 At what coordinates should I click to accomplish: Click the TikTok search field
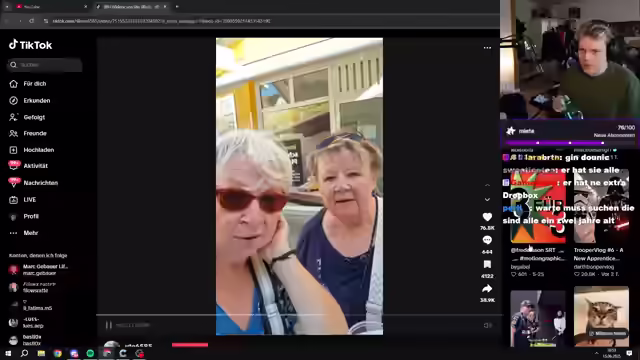tap(45, 65)
